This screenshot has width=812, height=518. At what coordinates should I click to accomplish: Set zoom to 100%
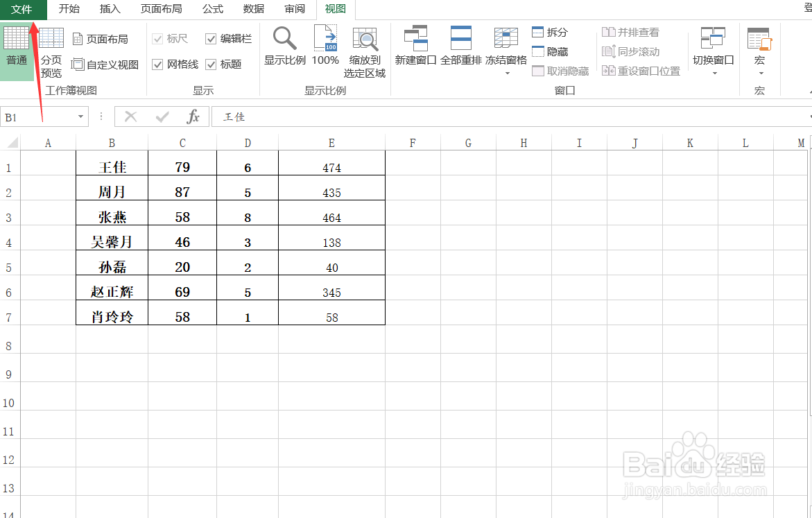tap(324, 49)
